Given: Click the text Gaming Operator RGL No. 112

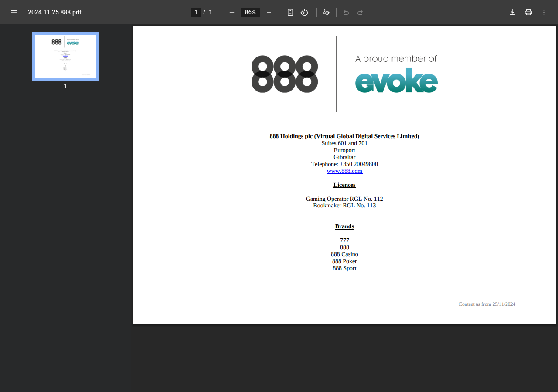Looking at the screenshot, I should click(x=344, y=199).
